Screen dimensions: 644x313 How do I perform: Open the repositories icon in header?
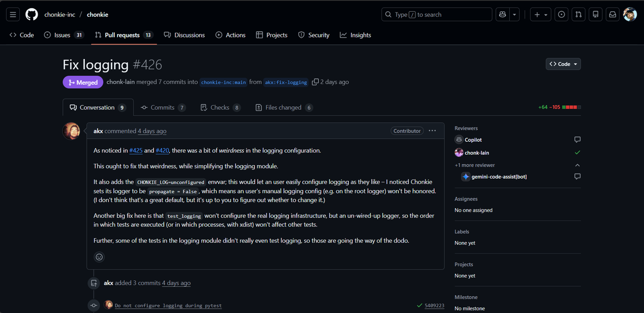[x=595, y=14]
